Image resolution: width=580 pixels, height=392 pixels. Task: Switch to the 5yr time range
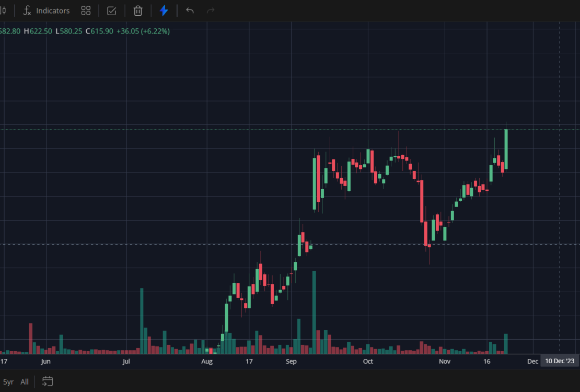tap(7, 382)
